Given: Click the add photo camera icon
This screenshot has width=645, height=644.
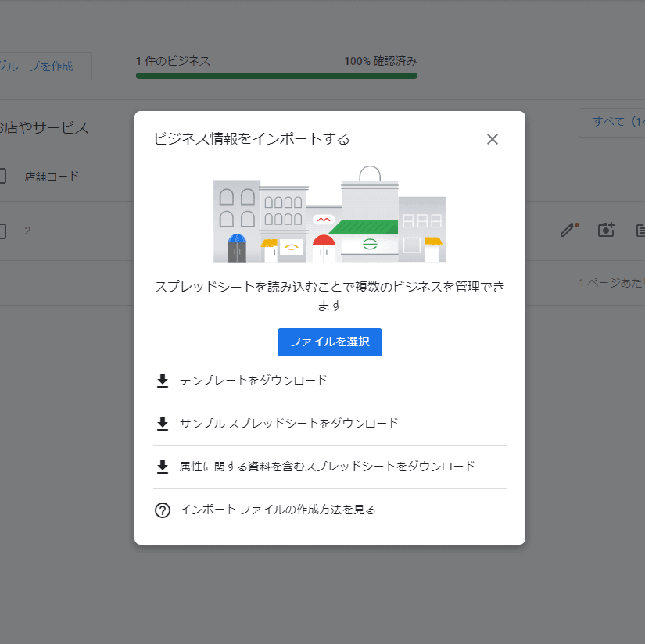Looking at the screenshot, I should (x=606, y=230).
